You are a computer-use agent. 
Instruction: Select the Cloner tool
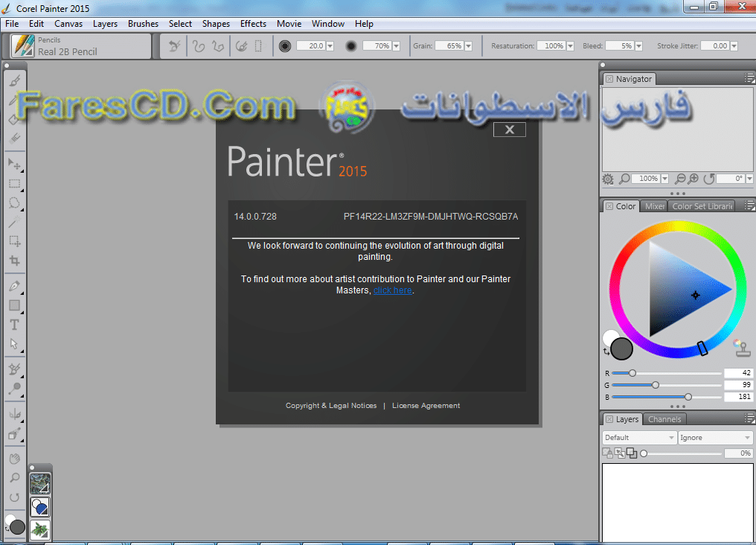click(14, 369)
